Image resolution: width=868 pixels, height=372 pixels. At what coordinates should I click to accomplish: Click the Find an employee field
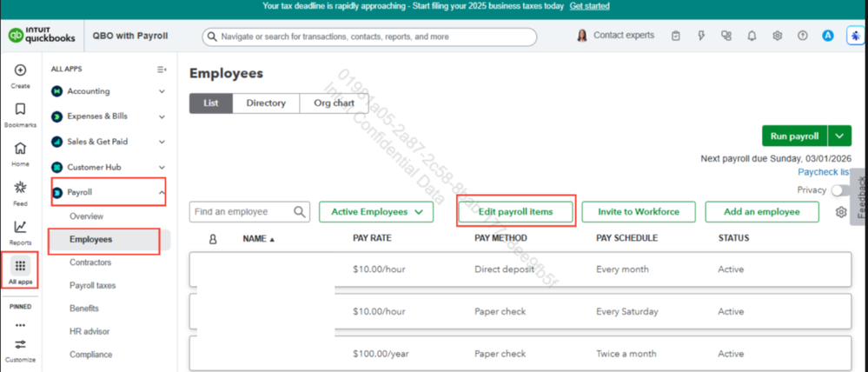pyautogui.click(x=249, y=211)
